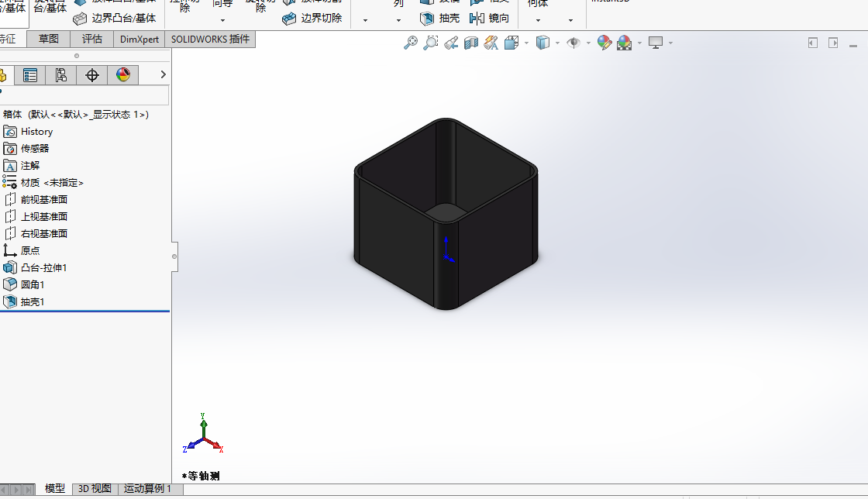
Task: Open the Hide/Show Items dropdown arrow
Action: pyautogui.click(x=588, y=43)
